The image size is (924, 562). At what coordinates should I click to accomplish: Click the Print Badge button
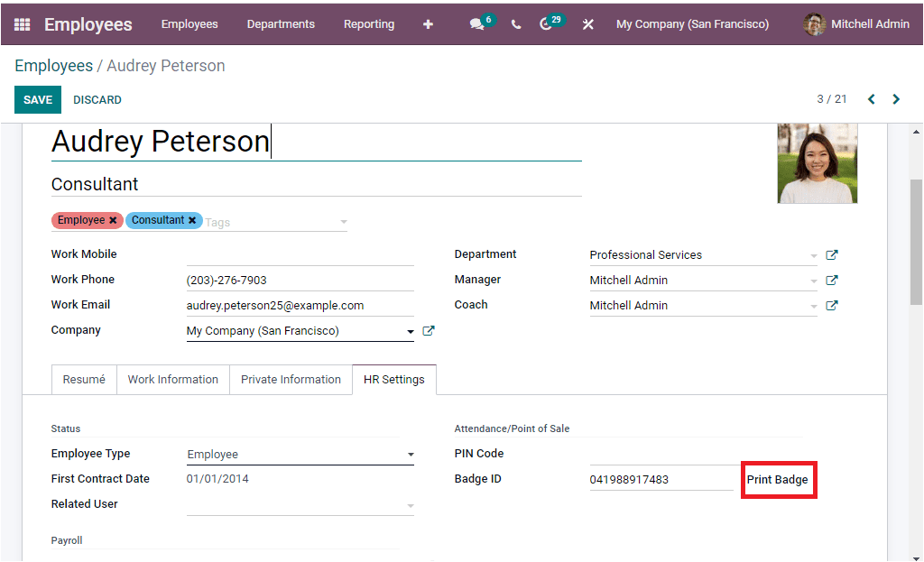(x=778, y=479)
